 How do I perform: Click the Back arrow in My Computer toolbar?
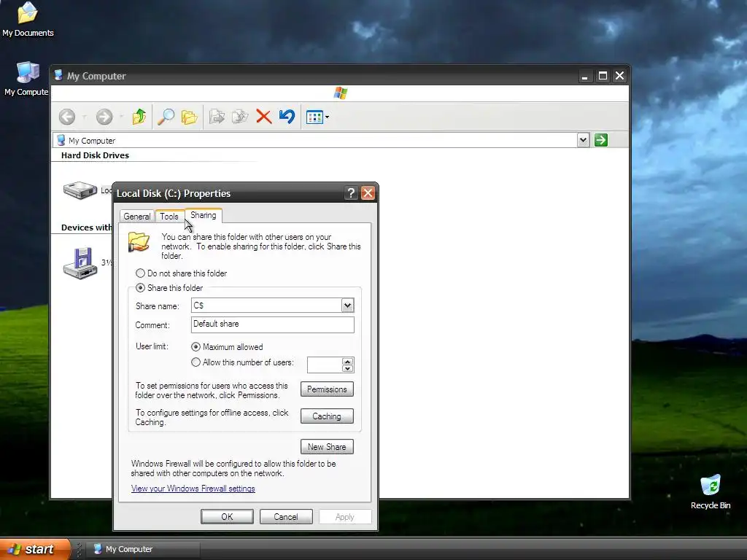[67, 117]
